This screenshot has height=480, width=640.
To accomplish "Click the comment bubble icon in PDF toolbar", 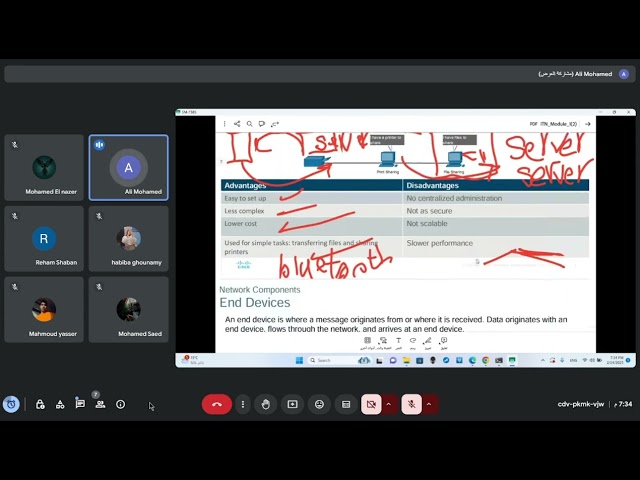I will coord(262,124).
